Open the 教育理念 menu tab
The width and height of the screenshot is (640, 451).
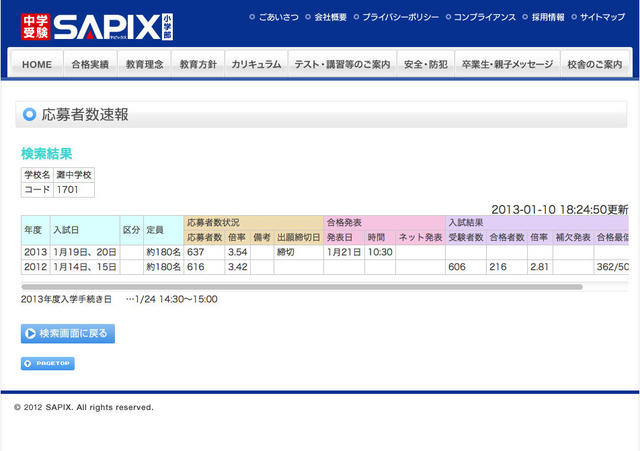click(x=144, y=64)
